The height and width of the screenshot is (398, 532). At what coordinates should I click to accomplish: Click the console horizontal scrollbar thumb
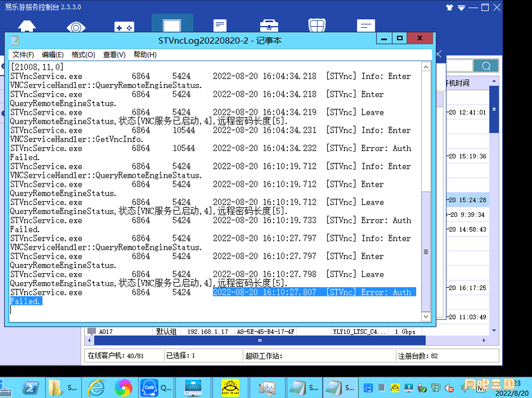click(x=259, y=340)
